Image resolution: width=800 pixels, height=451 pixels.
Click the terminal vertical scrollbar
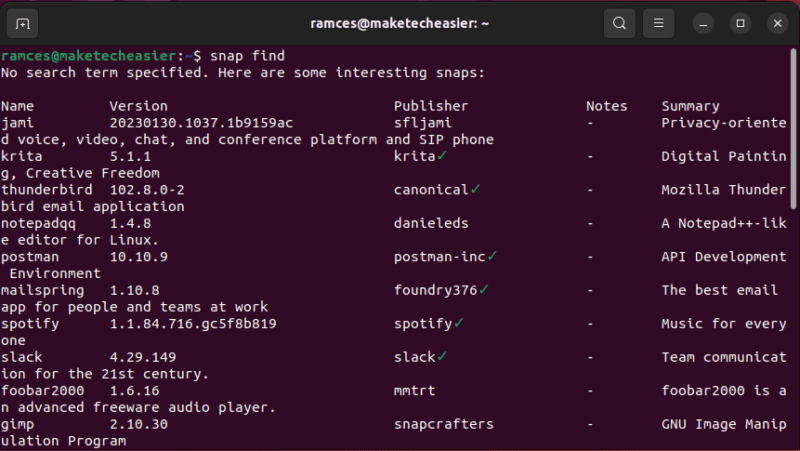pyautogui.click(x=793, y=129)
